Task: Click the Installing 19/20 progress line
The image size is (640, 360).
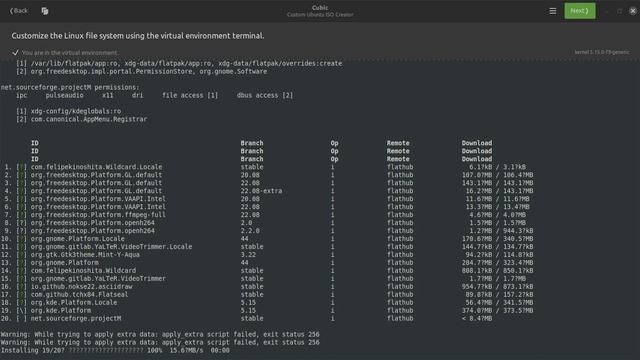Action: (115, 350)
